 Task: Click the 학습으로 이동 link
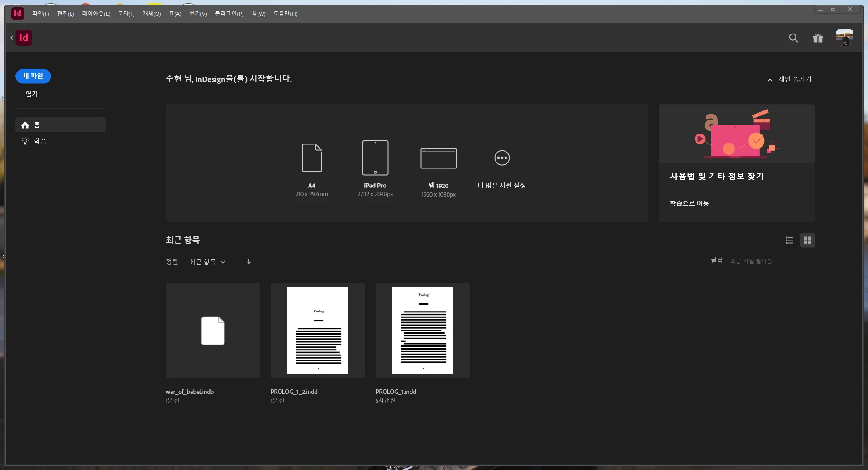pos(689,204)
